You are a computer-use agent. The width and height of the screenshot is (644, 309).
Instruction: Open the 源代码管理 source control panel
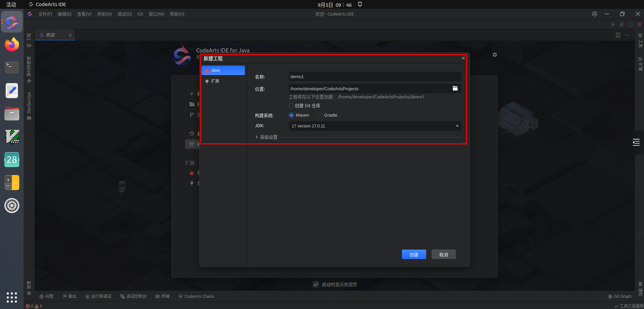click(29, 70)
